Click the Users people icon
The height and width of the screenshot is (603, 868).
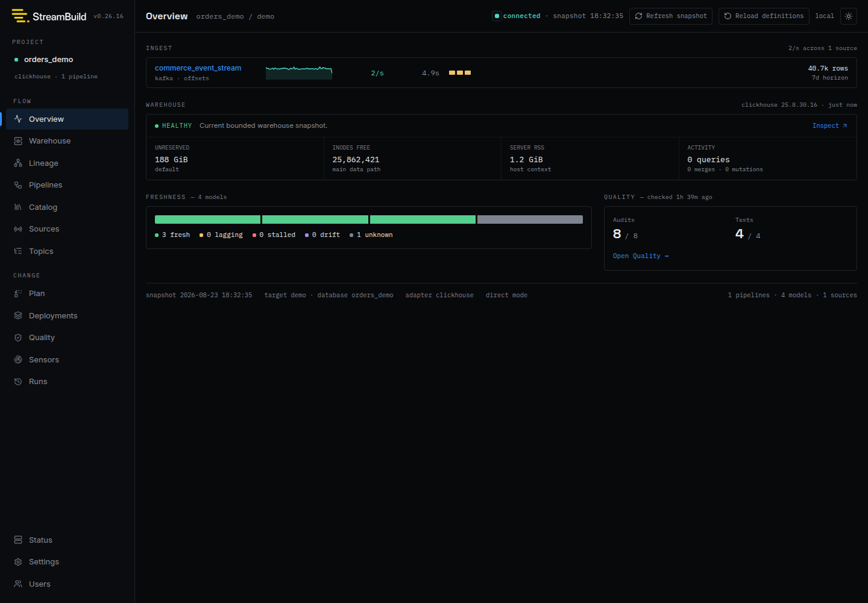(x=18, y=584)
